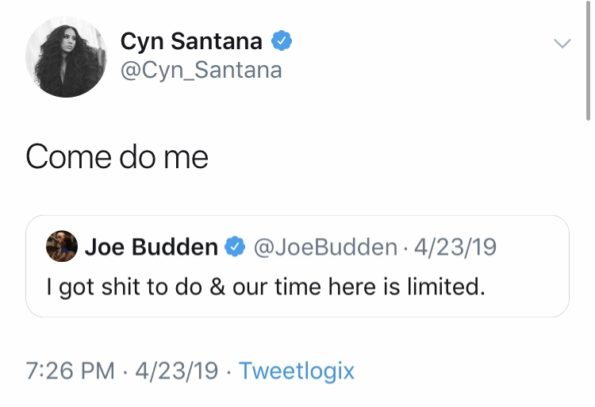Click Joe Budden's verified badge

(x=235, y=247)
